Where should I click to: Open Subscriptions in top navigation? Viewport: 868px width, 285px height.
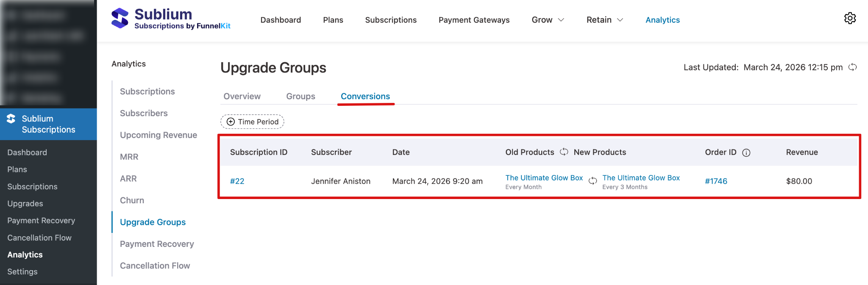[x=391, y=20]
